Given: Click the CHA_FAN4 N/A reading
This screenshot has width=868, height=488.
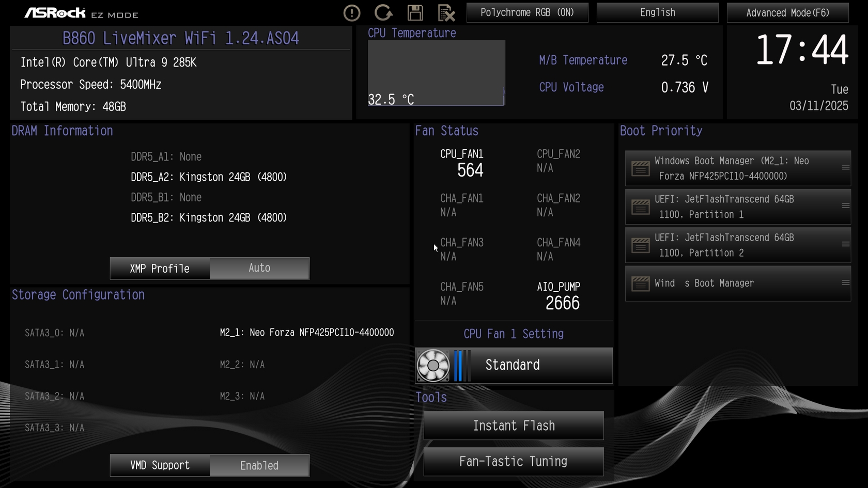Looking at the screenshot, I should pyautogui.click(x=545, y=257).
